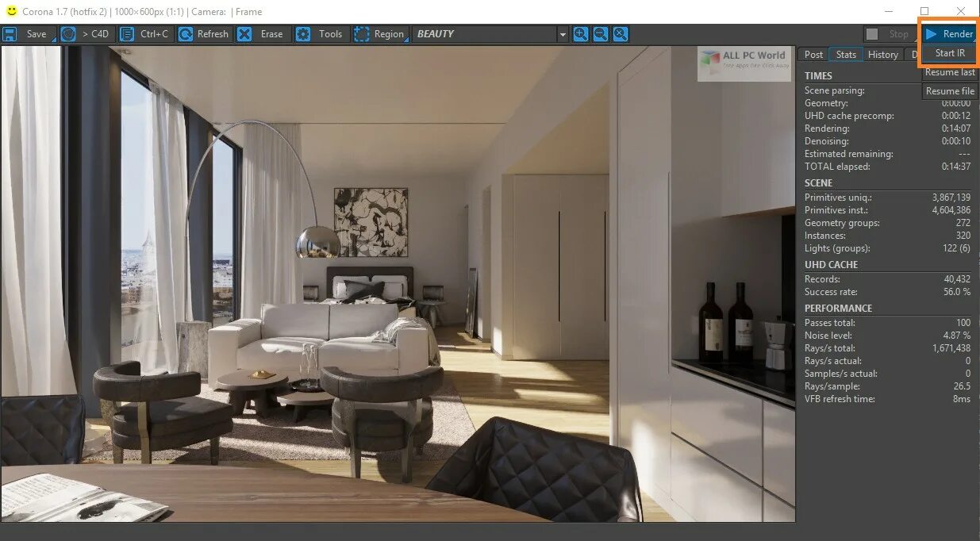Switch to the Stats tab
The height and width of the screenshot is (541, 980).
click(846, 54)
